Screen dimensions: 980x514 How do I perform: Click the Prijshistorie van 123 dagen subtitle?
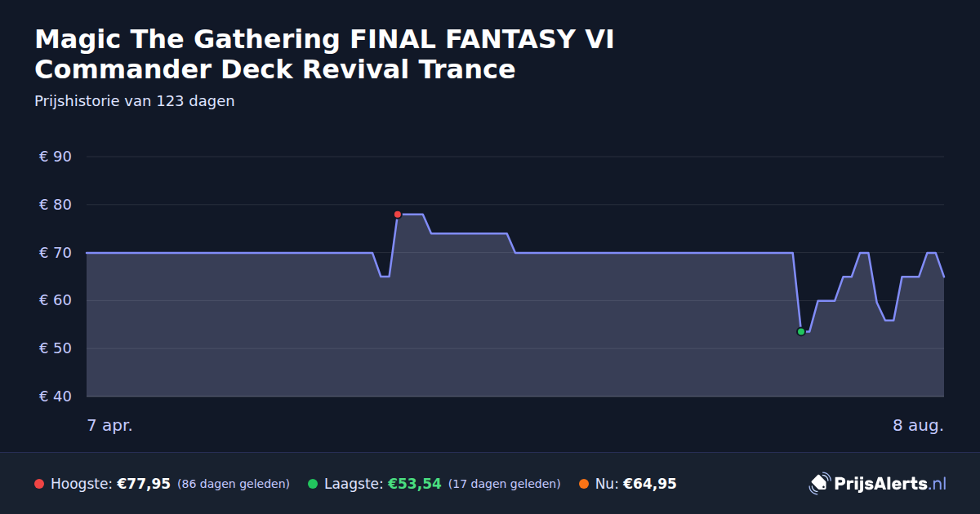(135, 101)
